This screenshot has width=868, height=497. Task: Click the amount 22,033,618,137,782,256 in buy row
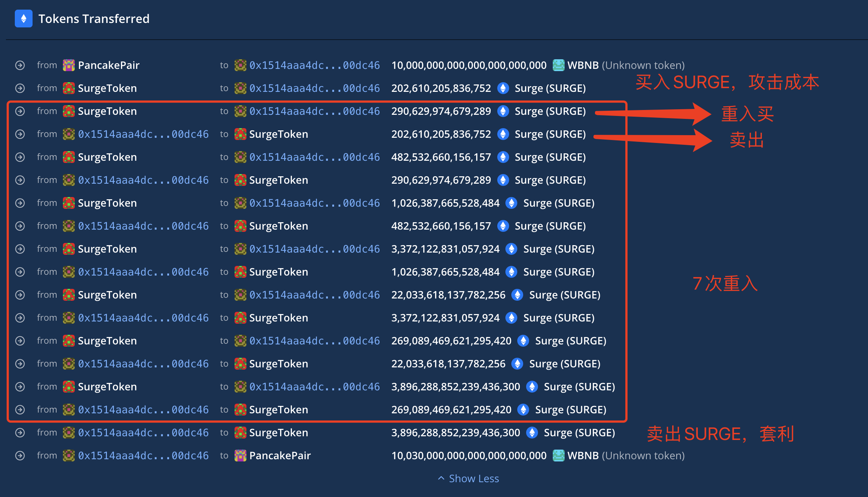tap(448, 295)
